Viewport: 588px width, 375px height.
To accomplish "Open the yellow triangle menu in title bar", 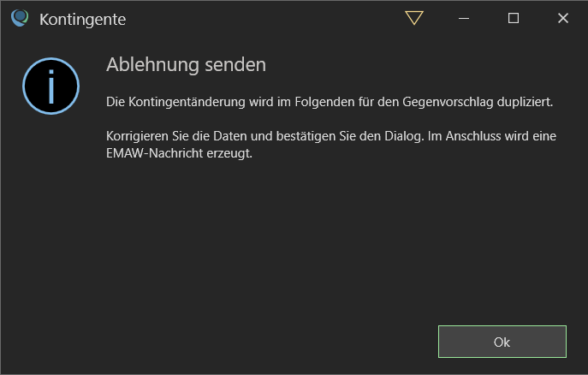I will click(x=414, y=18).
